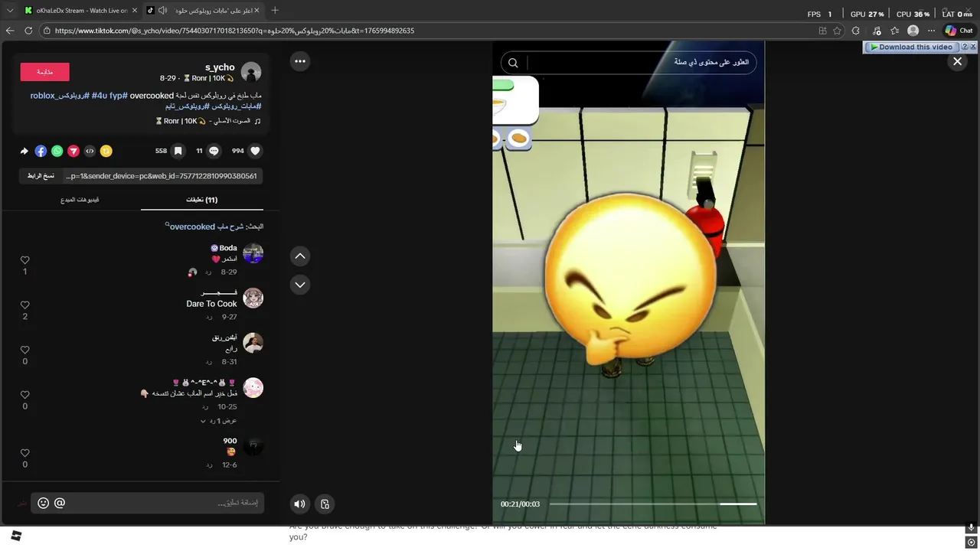
Task: Open help for the download video bar
Action: [x=964, y=47]
